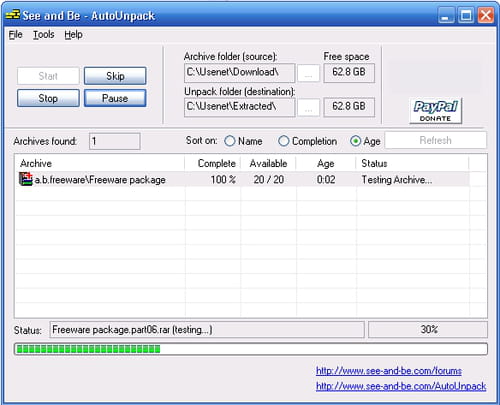The height and width of the screenshot is (405, 500).
Task: Close the AutoUnpack window
Action: (x=486, y=15)
